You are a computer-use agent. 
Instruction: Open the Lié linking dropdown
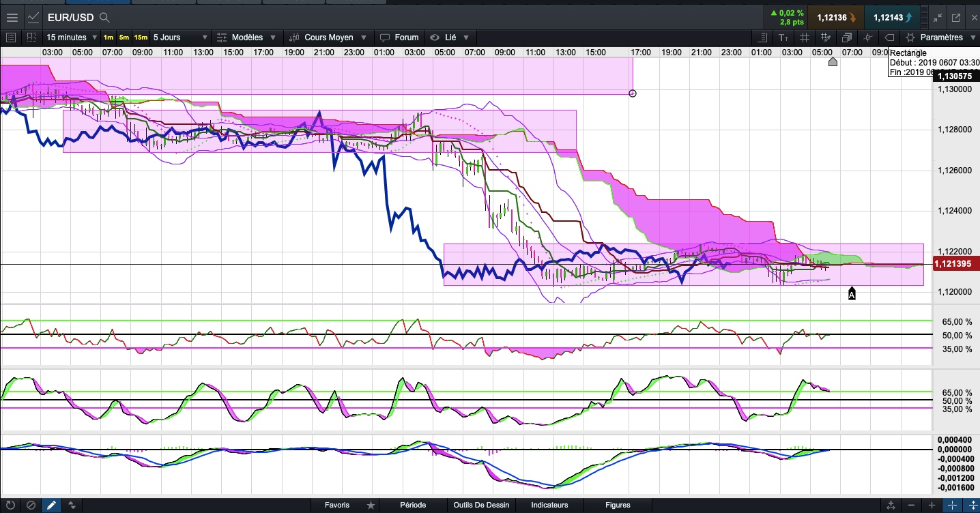(450, 38)
